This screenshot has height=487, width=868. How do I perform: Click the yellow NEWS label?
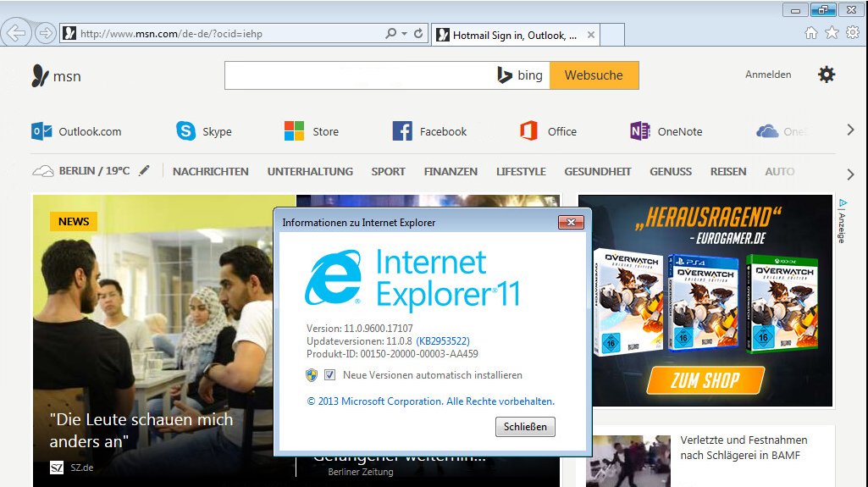pyautogui.click(x=74, y=221)
